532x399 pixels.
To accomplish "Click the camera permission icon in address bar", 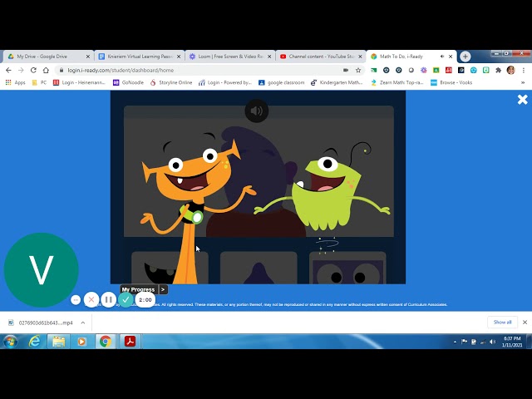I will click(x=346, y=70).
